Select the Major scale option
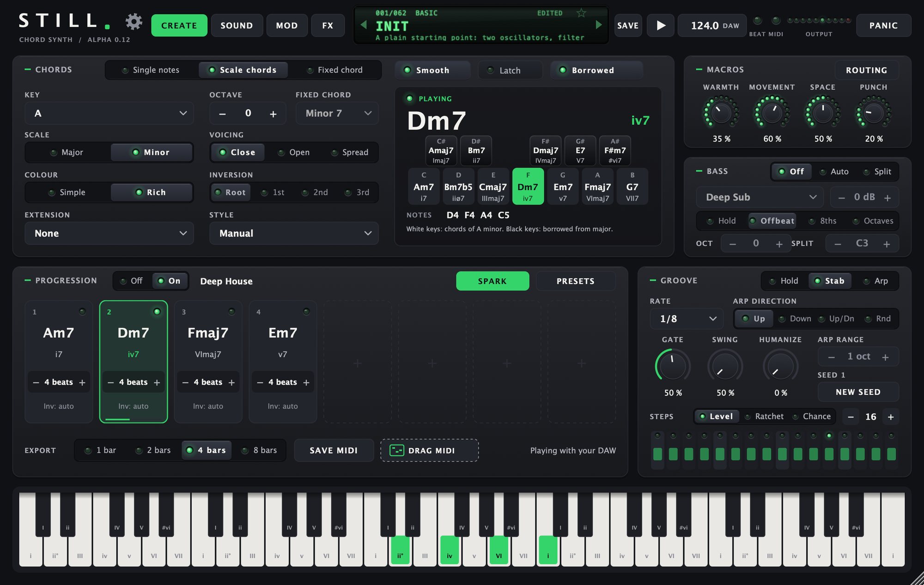The height and width of the screenshot is (585, 924). 67,152
